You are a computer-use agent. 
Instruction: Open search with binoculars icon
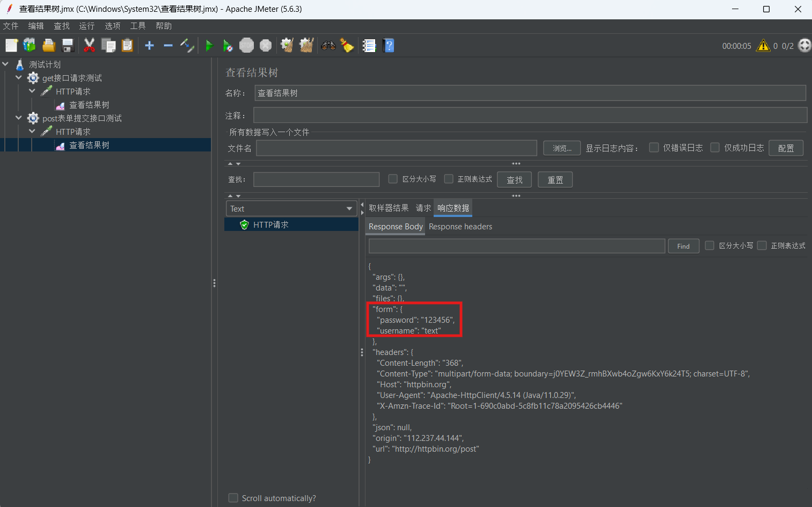click(x=328, y=46)
